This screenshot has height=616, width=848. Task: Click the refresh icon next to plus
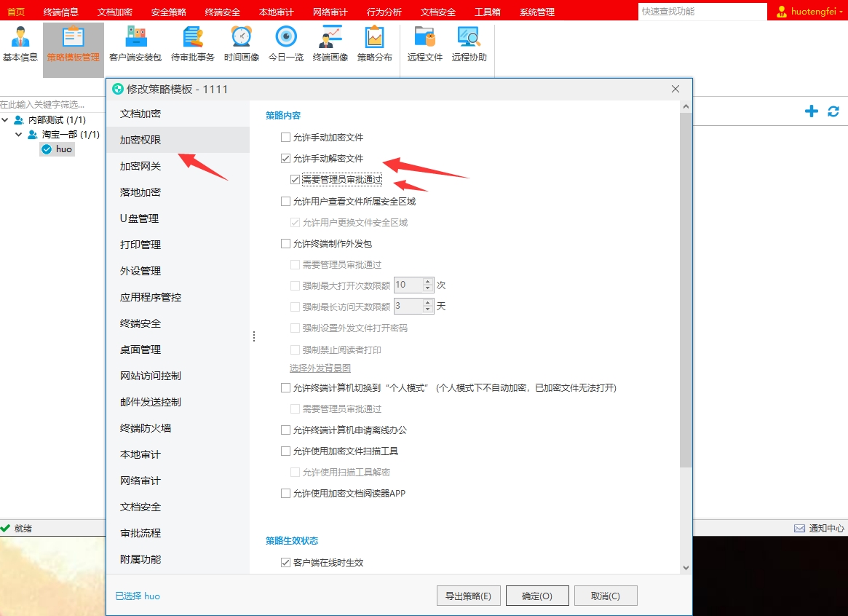pos(833,111)
